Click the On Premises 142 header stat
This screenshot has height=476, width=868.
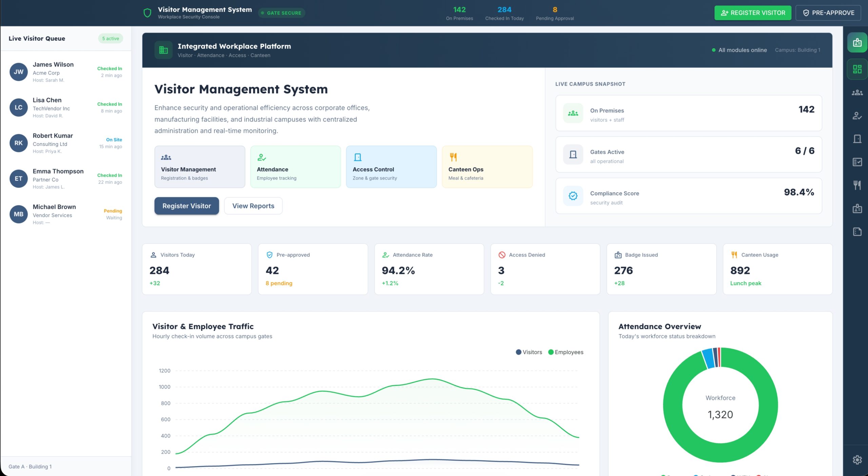pyautogui.click(x=459, y=14)
